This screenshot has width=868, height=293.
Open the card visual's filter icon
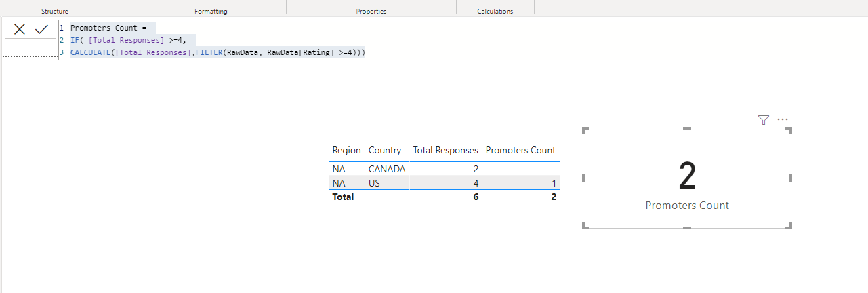764,119
